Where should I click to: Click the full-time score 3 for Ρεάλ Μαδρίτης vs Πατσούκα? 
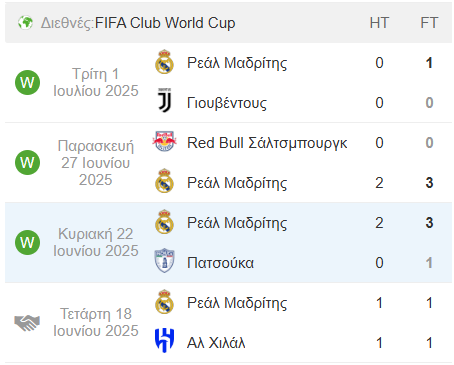tap(429, 223)
